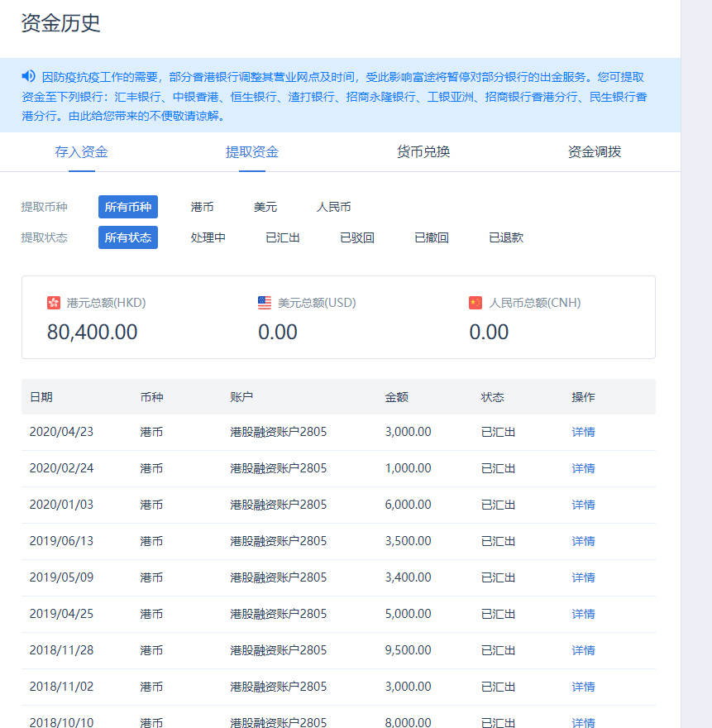The height and width of the screenshot is (728, 712).
Task: Open 详情 for 2018/11/02 withdrawal
Action: [x=584, y=686]
